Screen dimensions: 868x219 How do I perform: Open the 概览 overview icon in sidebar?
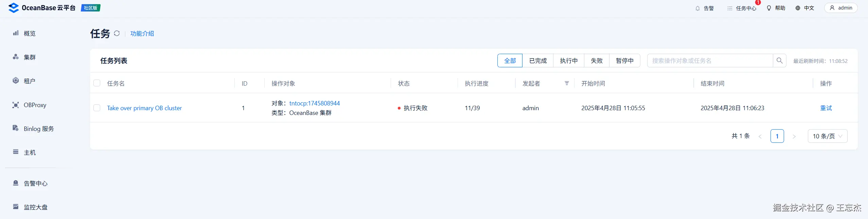[x=16, y=33]
